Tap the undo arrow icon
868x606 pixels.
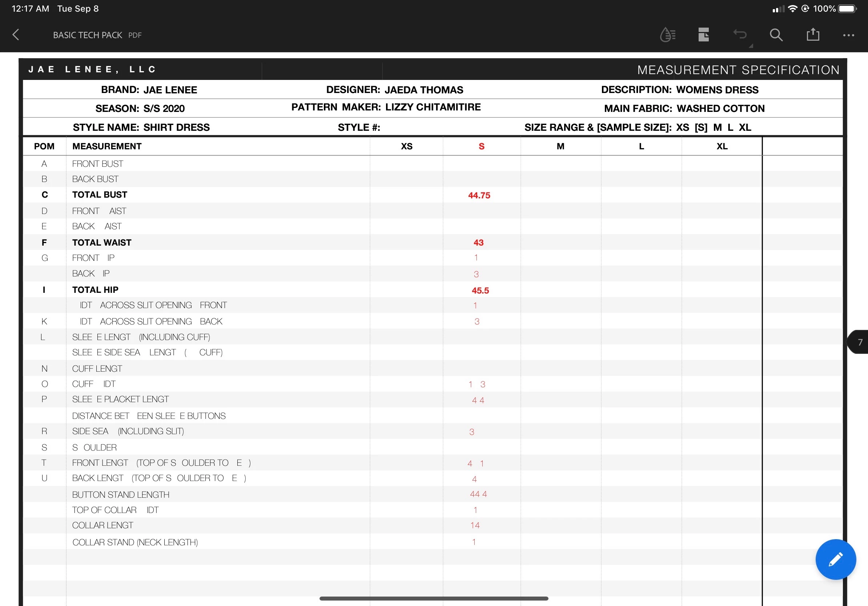coord(740,34)
